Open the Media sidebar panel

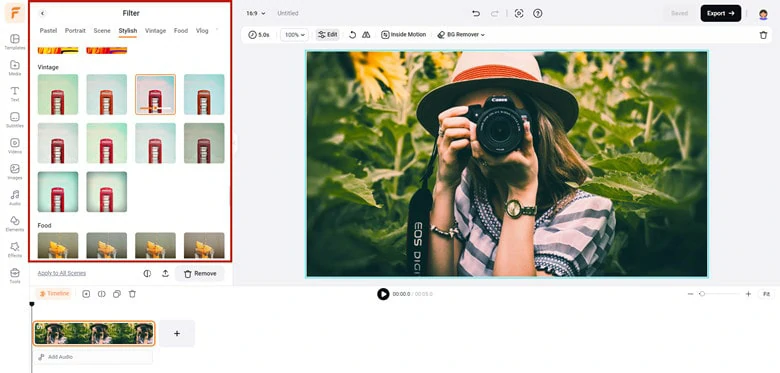pos(15,68)
